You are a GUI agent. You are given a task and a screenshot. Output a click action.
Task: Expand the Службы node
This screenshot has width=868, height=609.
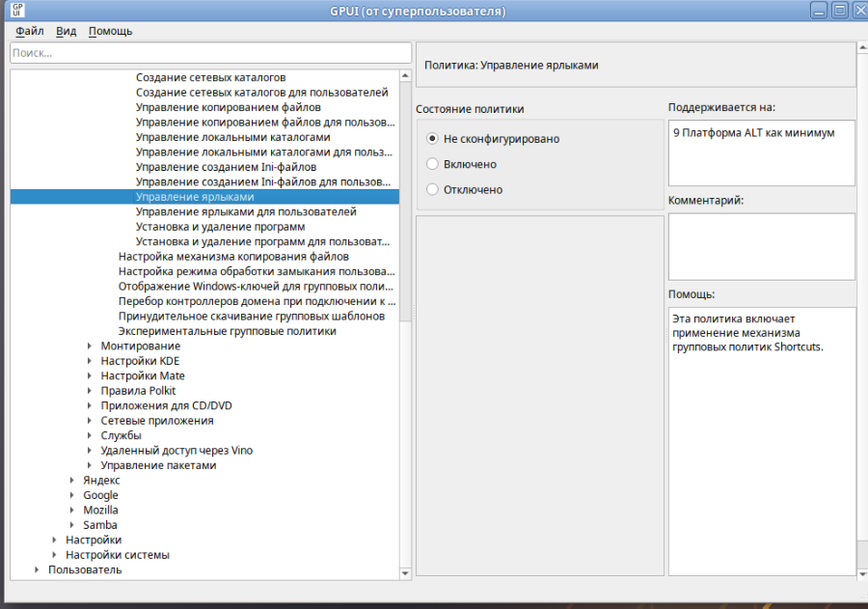[89, 436]
